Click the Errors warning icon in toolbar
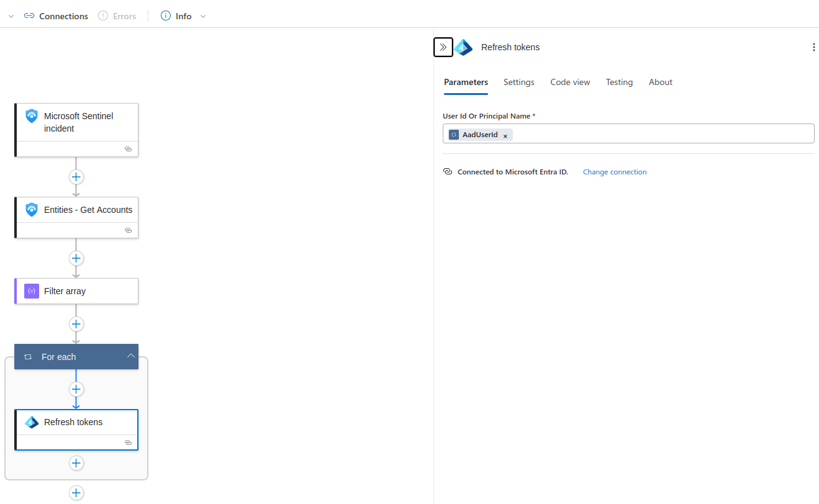Screen dimensions: 819x504 pos(103,16)
